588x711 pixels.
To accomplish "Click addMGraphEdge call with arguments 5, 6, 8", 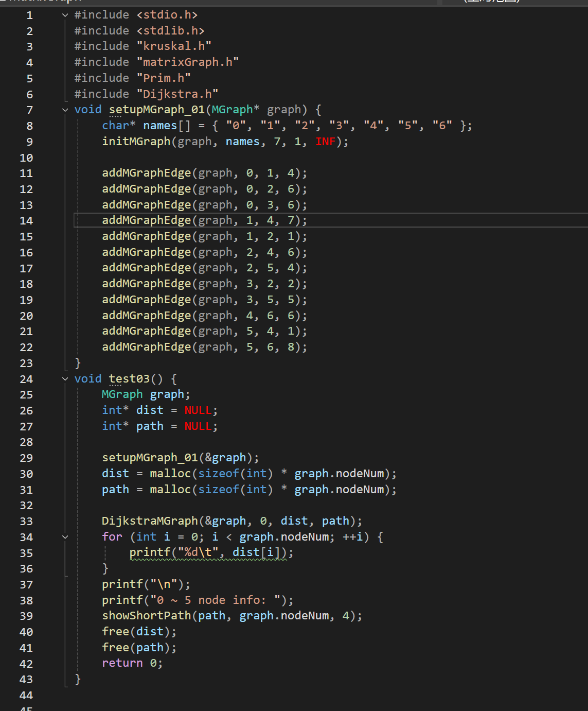I will tap(204, 347).
